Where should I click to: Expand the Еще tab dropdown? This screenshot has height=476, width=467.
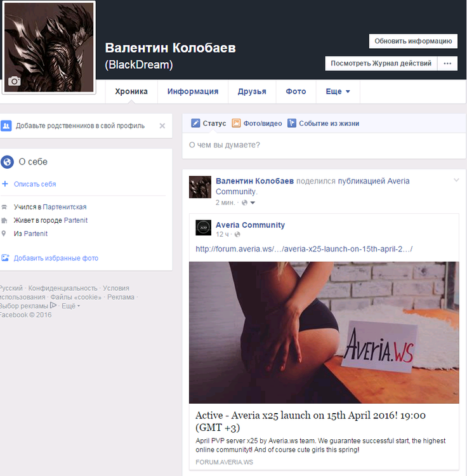pyautogui.click(x=338, y=91)
